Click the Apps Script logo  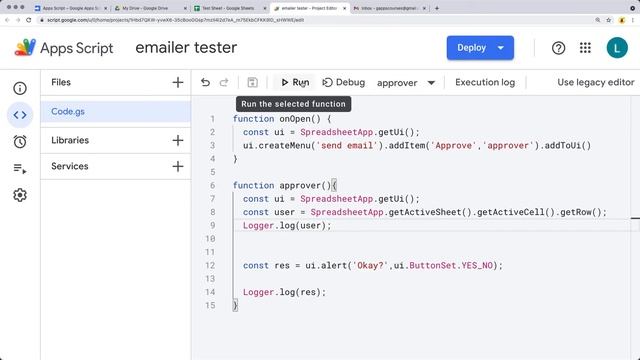pos(64,48)
